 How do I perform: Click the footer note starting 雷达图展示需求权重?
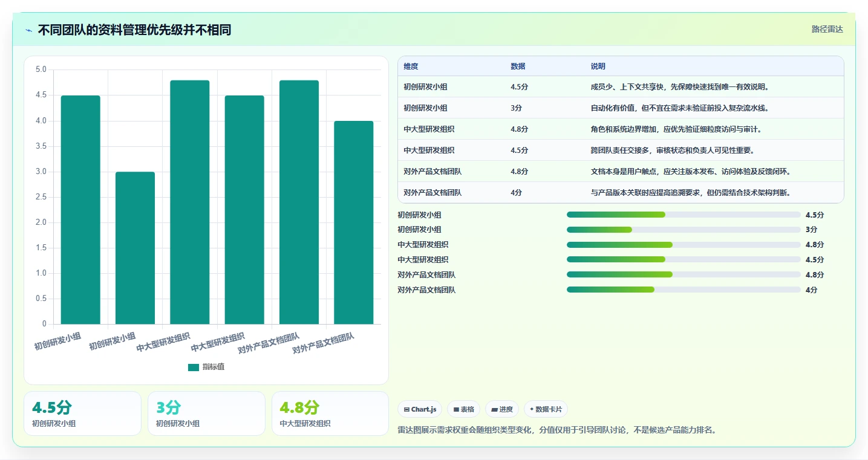(556, 430)
